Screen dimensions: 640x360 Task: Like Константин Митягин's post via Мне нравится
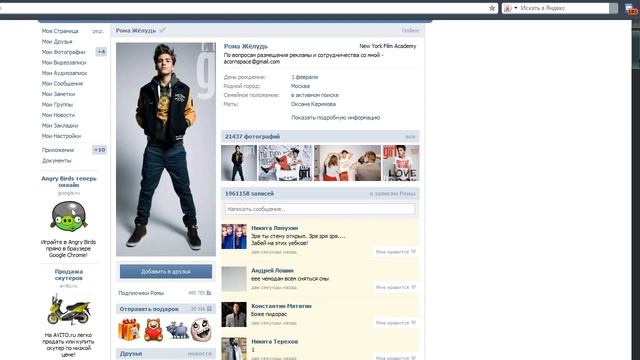coord(396,323)
